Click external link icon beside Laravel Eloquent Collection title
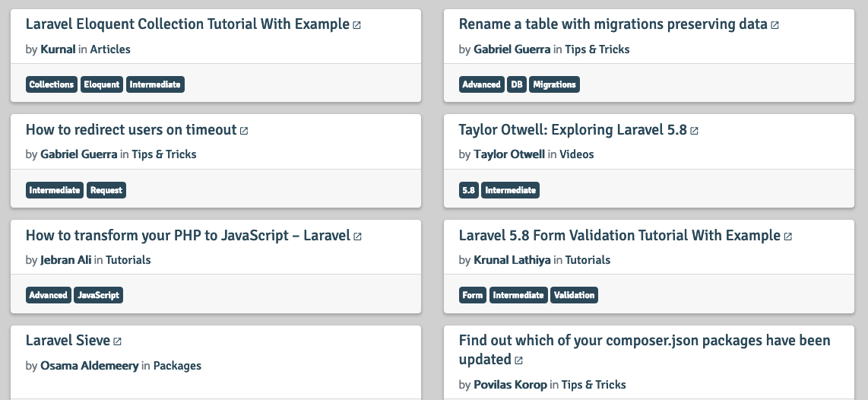 coord(357,25)
